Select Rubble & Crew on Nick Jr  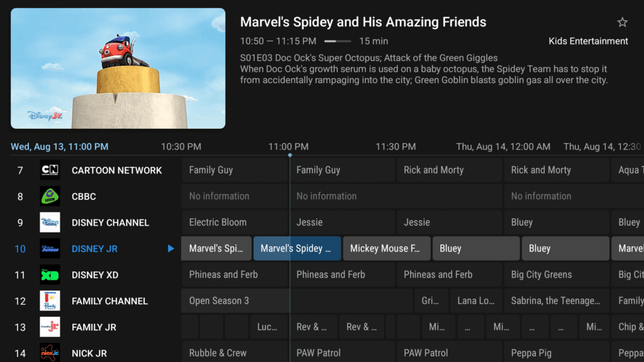tap(234, 352)
